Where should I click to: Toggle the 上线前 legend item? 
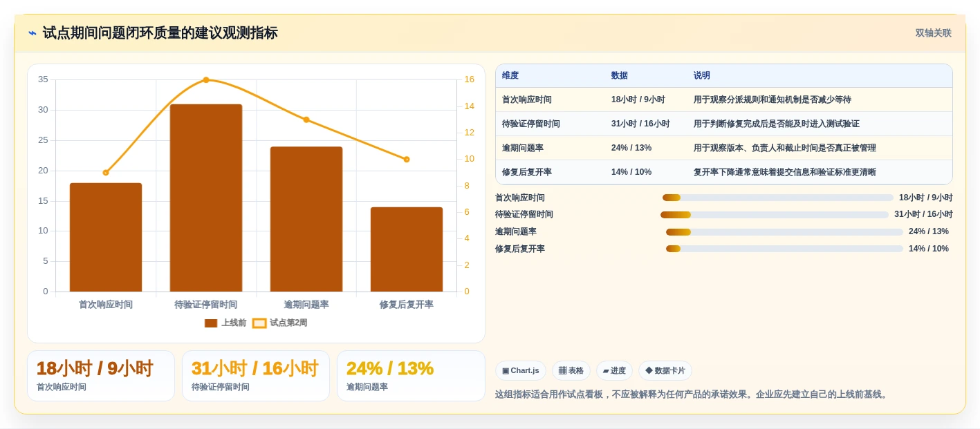pyautogui.click(x=225, y=323)
